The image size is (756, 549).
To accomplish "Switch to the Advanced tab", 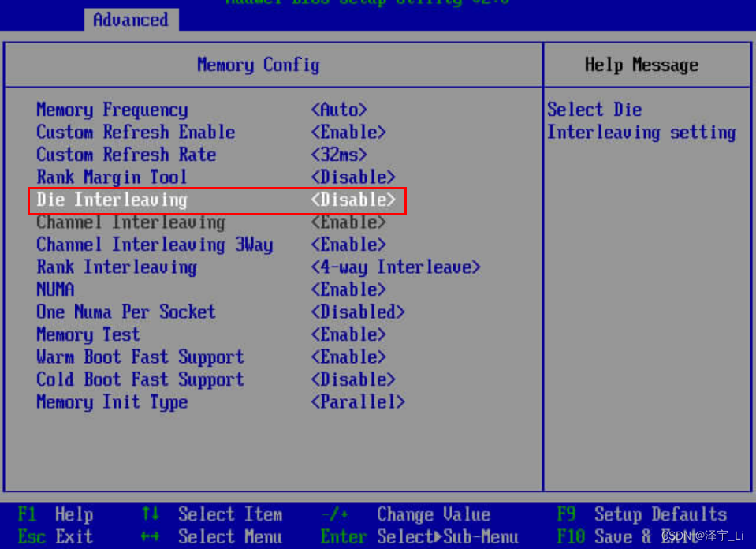I will point(131,20).
